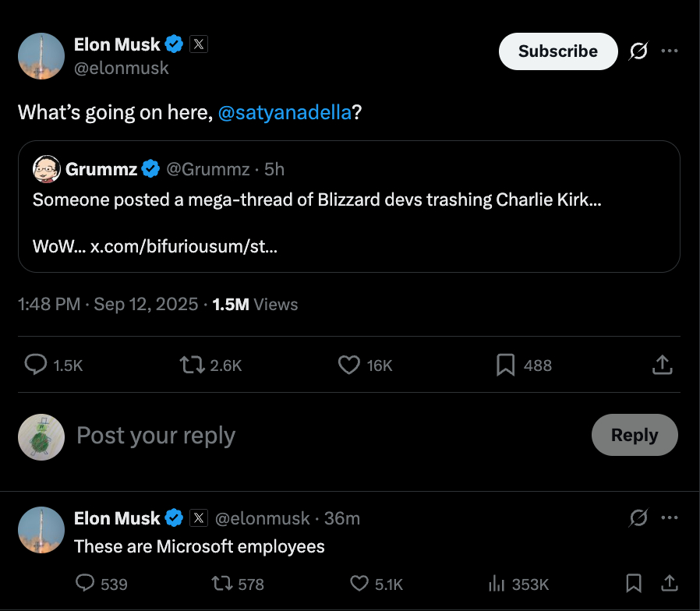
Task: Open more options on the reply tweet
Action: tap(669, 518)
